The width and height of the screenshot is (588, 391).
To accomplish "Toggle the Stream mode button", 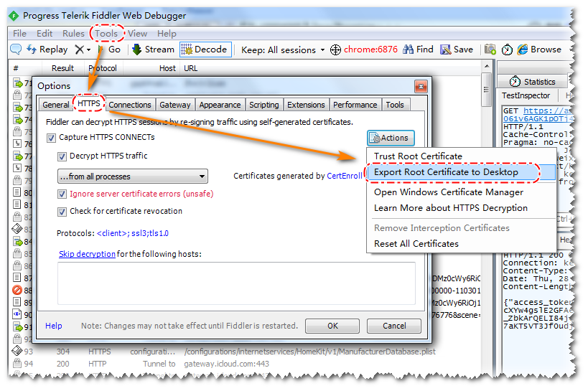I will [x=154, y=50].
